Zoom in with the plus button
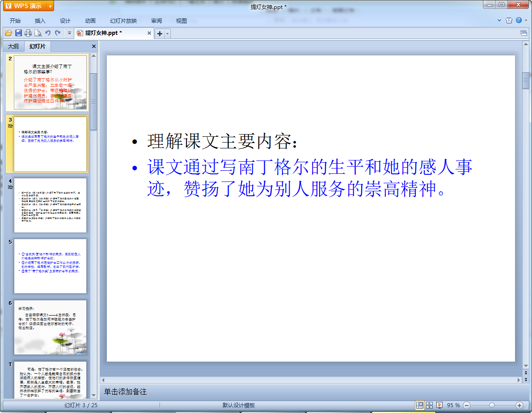 pyautogui.click(x=519, y=405)
